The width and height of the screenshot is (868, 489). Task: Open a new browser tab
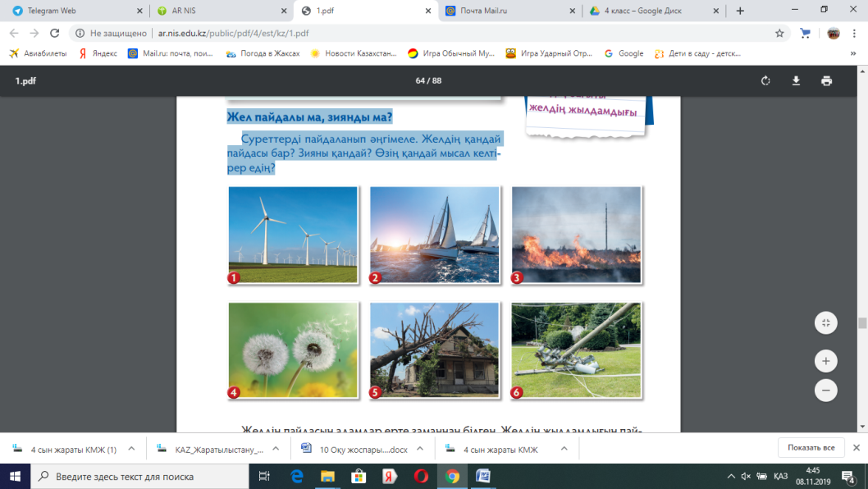coord(740,11)
